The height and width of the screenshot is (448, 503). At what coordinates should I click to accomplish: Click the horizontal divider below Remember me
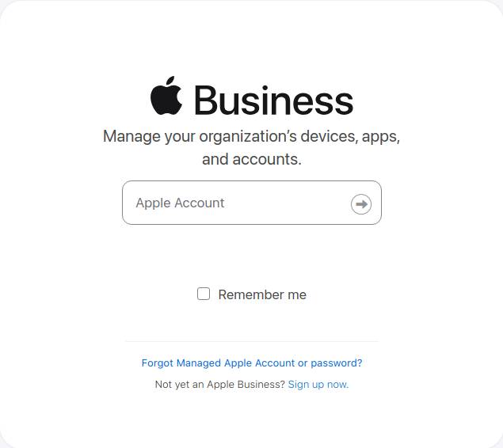[x=251, y=341]
